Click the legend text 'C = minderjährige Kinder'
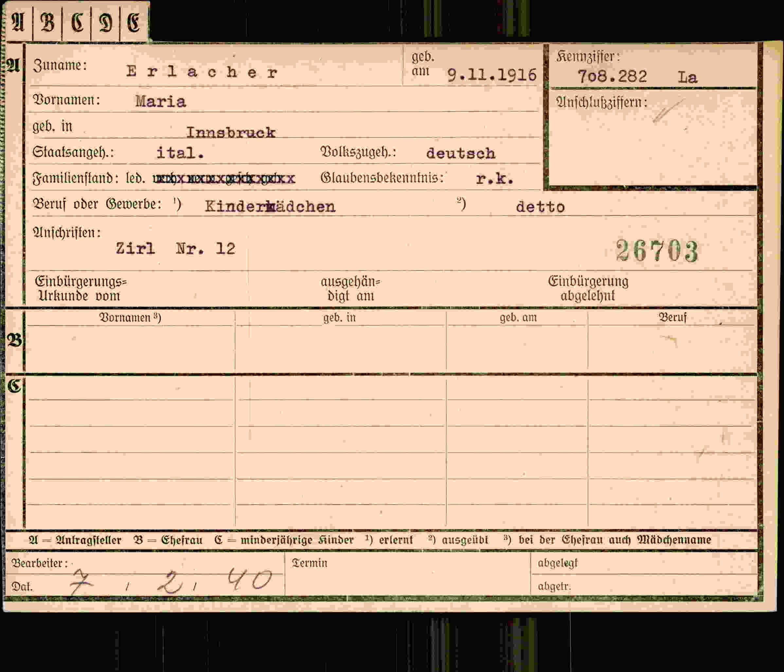The image size is (784, 672). [x=284, y=540]
